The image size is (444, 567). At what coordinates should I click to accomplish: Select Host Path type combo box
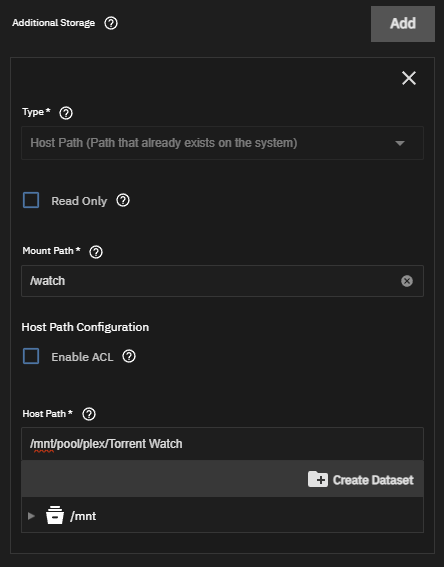click(222, 143)
